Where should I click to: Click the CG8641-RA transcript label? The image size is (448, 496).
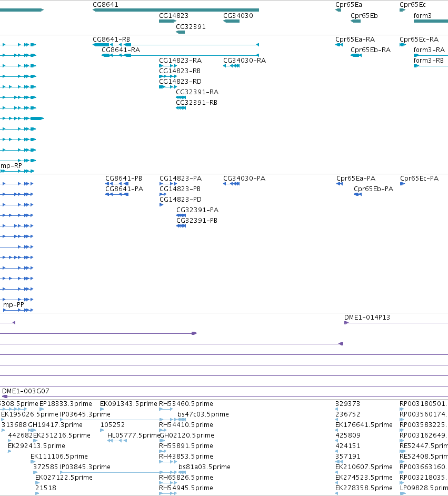coord(121,49)
